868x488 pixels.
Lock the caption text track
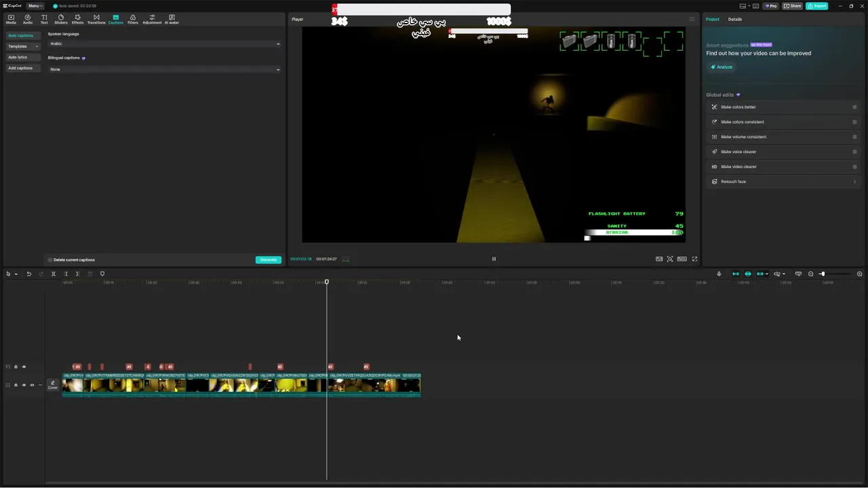tap(16, 367)
